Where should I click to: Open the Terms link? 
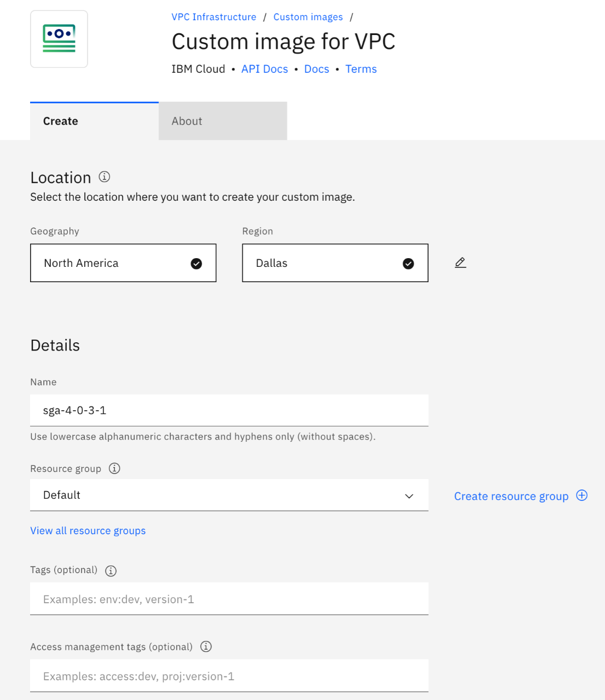[361, 69]
